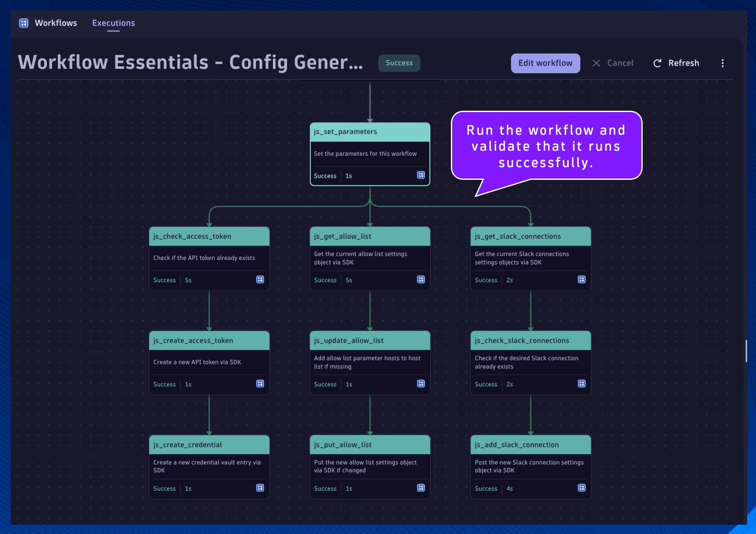756x534 pixels.
Task: Select the js_get_allow_list node title
Action: (343, 236)
